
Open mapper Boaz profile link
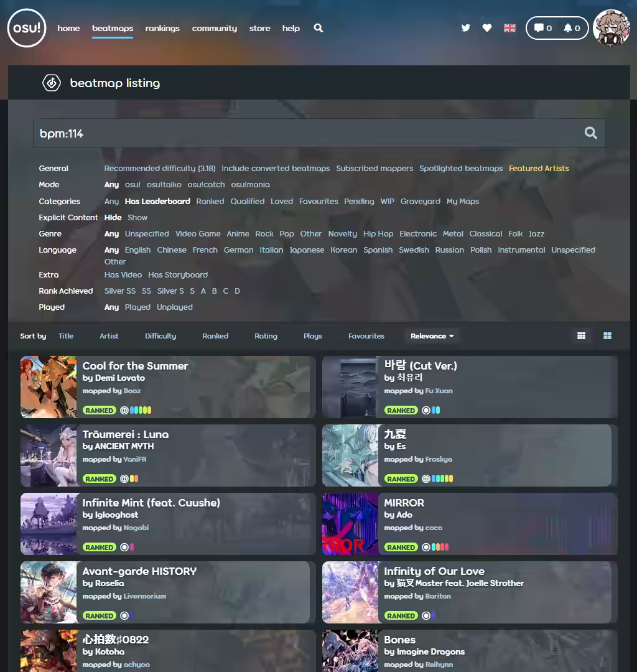click(132, 391)
